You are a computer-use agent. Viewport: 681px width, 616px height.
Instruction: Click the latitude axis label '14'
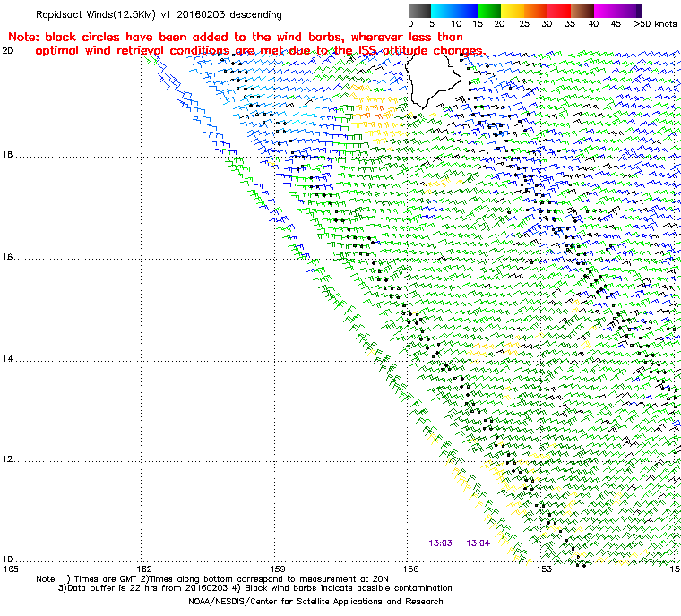7,358
